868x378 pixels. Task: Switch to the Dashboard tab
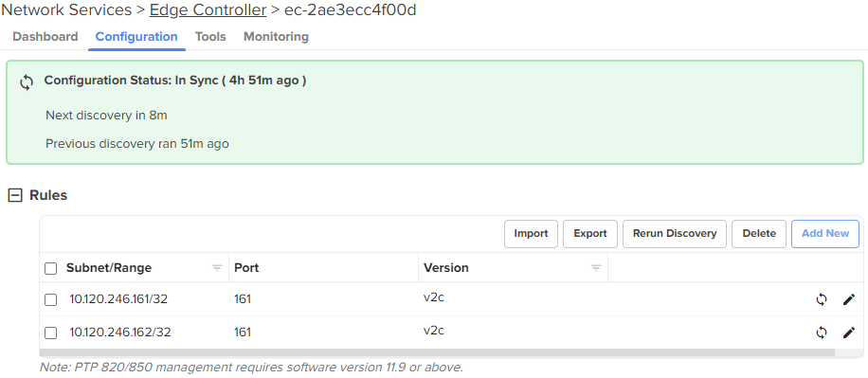pos(45,37)
